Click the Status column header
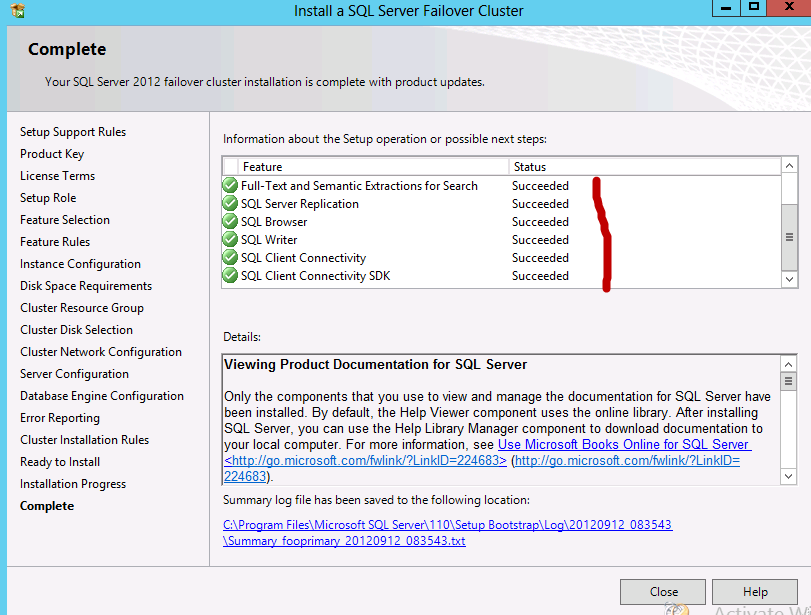The width and height of the screenshot is (811, 615). 530,166
